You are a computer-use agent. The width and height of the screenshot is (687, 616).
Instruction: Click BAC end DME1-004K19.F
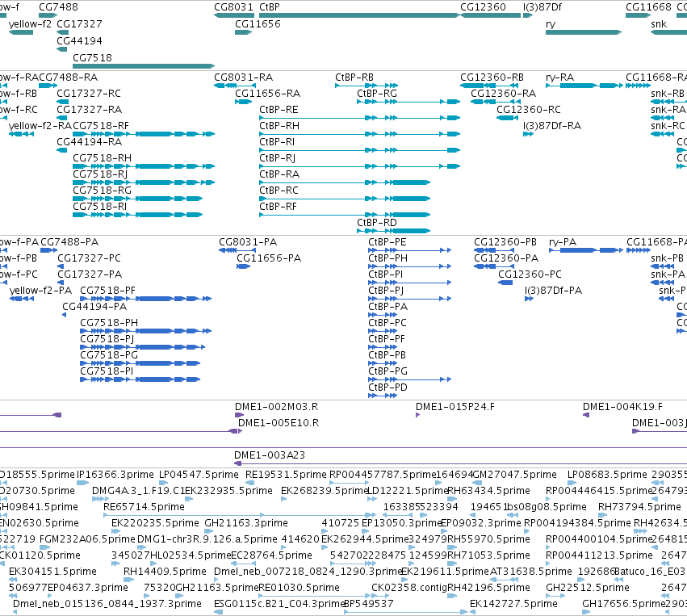(622, 407)
